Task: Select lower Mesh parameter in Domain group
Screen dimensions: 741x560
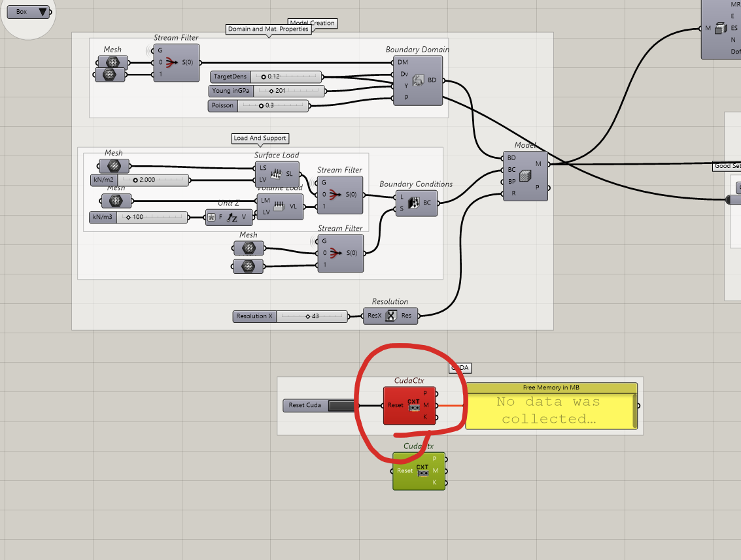Action: click(110, 74)
